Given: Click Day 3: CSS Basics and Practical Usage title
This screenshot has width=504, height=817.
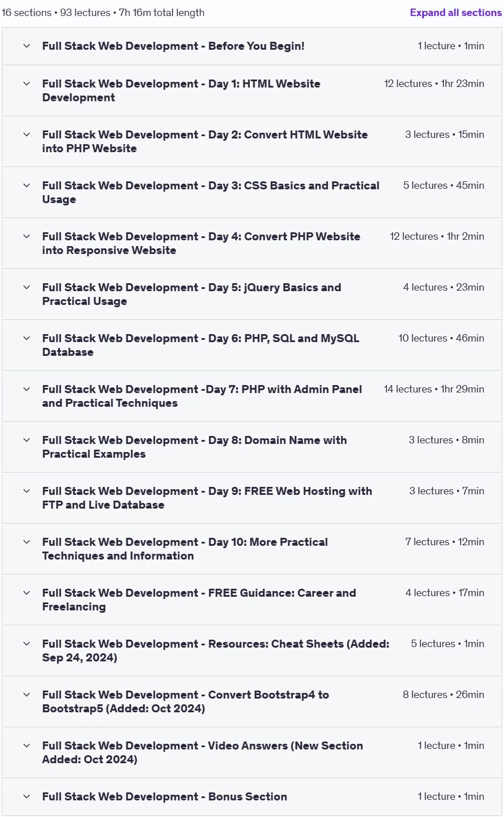Looking at the screenshot, I should (x=211, y=192).
